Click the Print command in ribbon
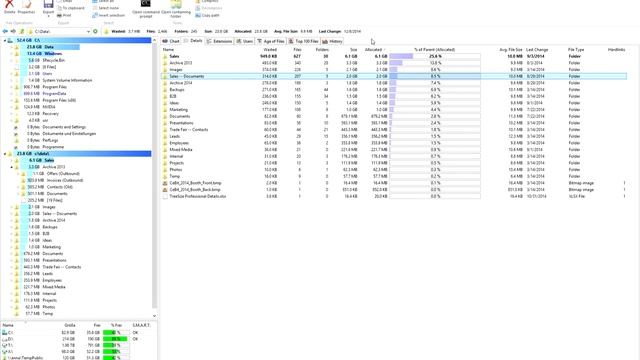This screenshot has width=640, height=360. coord(64,16)
